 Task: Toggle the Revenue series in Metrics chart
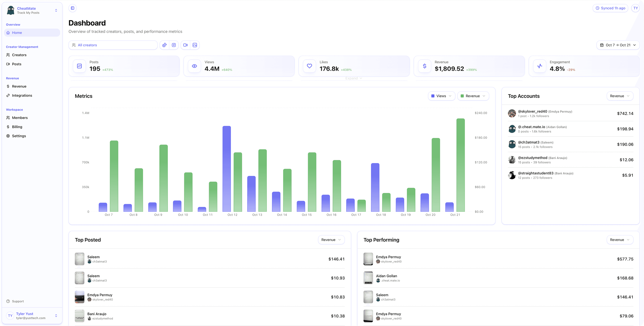point(473,96)
